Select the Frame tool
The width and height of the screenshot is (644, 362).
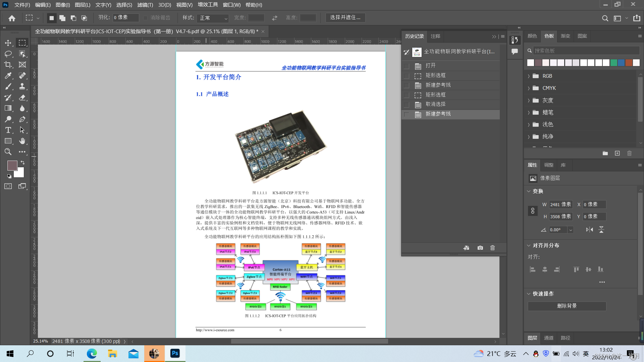pyautogui.click(x=22, y=65)
